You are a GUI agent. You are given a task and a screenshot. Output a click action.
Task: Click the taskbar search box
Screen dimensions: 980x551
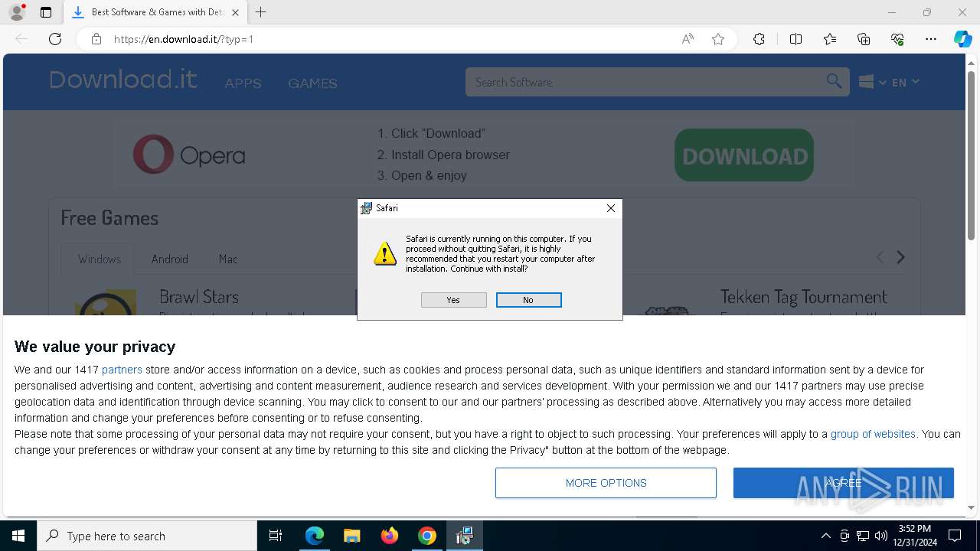click(x=147, y=536)
